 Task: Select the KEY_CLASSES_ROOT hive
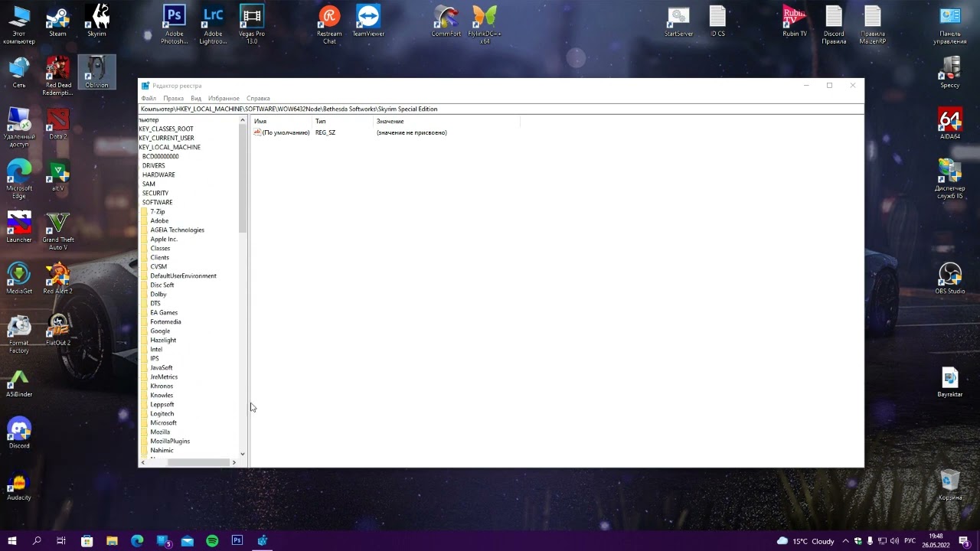point(166,129)
